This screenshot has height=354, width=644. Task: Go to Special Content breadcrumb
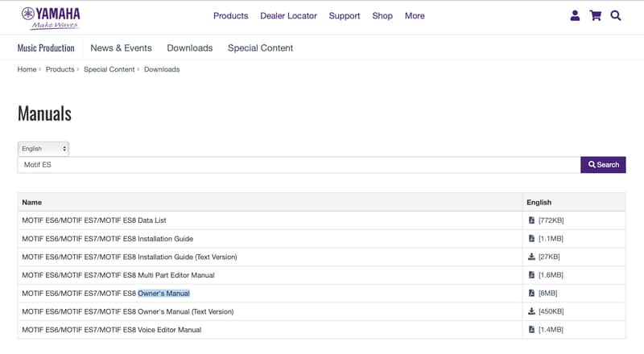point(109,69)
